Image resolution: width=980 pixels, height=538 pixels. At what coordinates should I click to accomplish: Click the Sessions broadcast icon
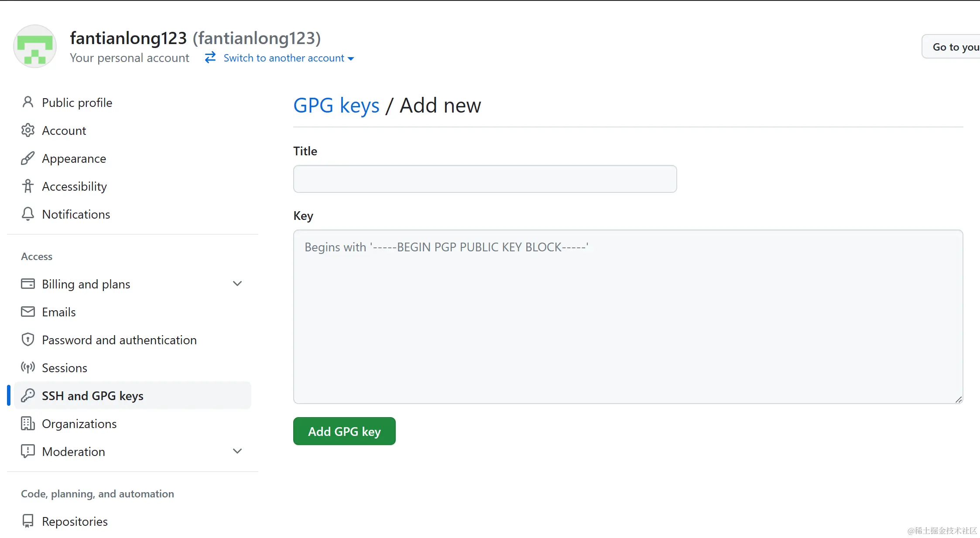[28, 367]
